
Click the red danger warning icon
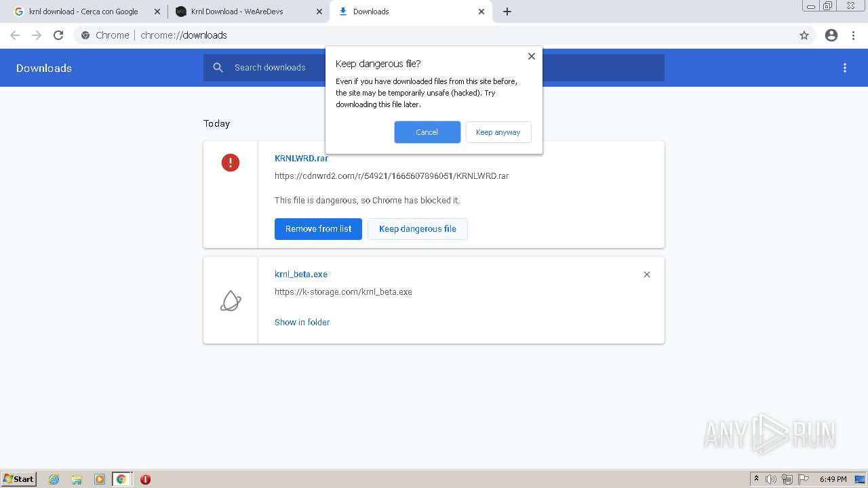(x=231, y=163)
